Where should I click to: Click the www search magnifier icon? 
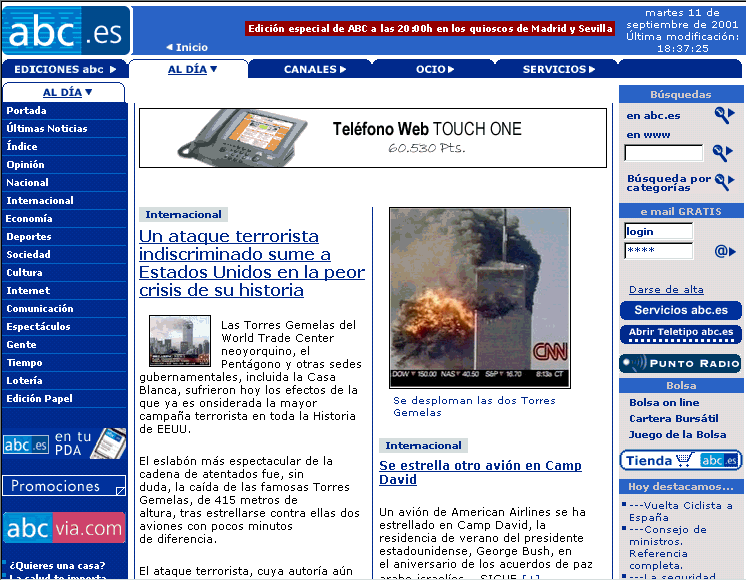723,153
